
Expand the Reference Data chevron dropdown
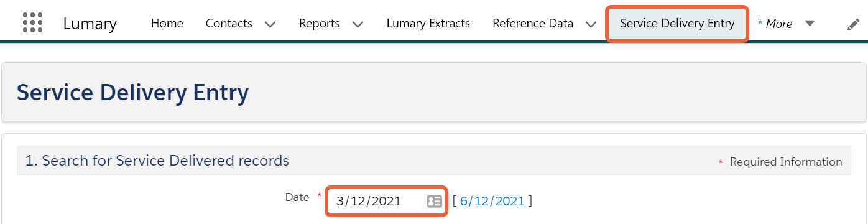click(591, 24)
